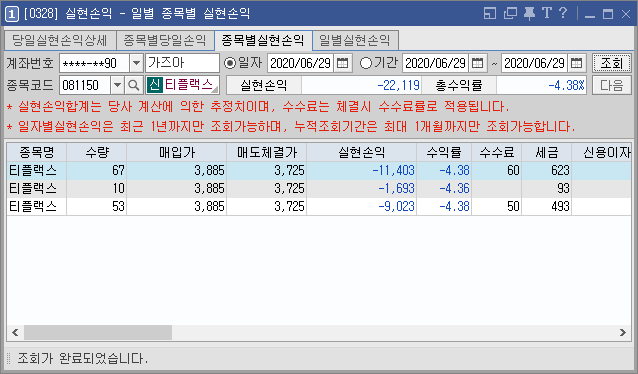Image resolution: width=638 pixels, height=374 pixels.
Task: Click scrollbar right arrow
Action: pyautogui.click(x=623, y=332)
